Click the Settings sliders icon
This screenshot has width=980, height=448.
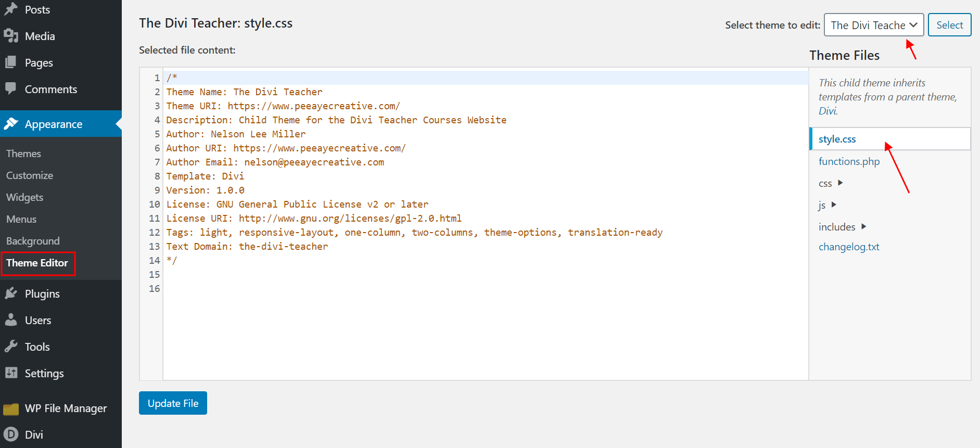click(x=11, y=373)
